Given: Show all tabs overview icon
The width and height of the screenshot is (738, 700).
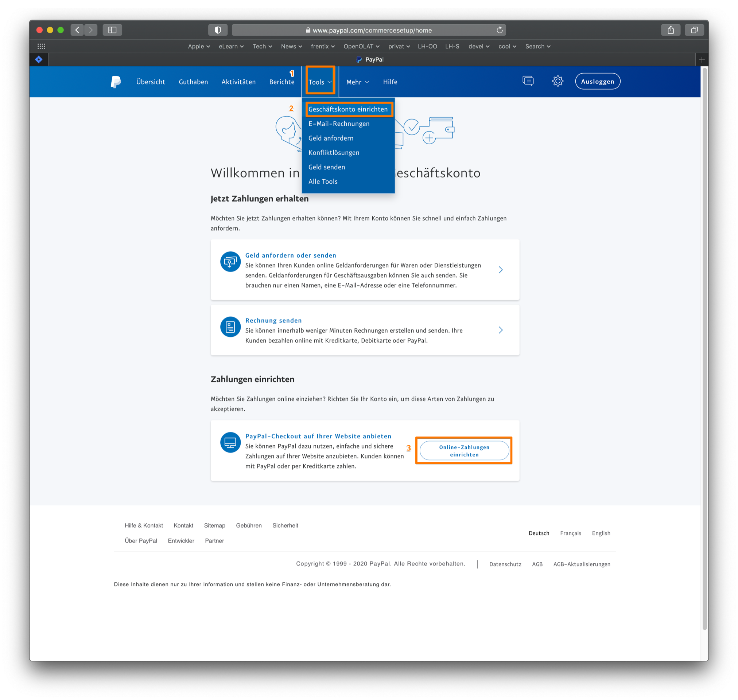Looking at the screenshot, I should pos(694,30).
